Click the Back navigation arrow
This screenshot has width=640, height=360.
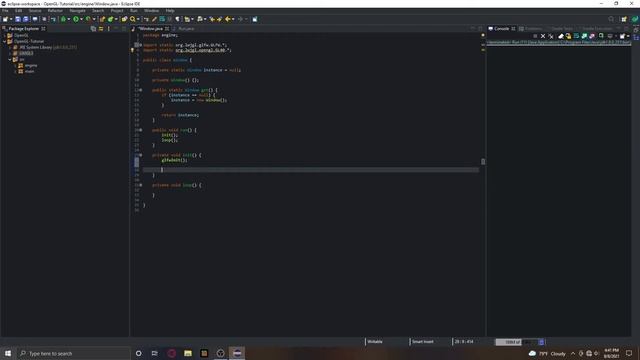pyautogui.click(x=228, y=19)
